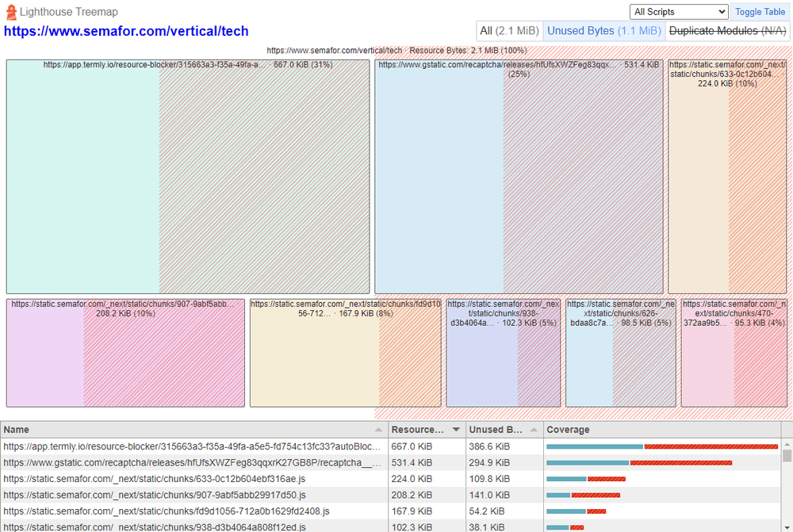Click the table scrollbar down arrow

pos(787,527)
